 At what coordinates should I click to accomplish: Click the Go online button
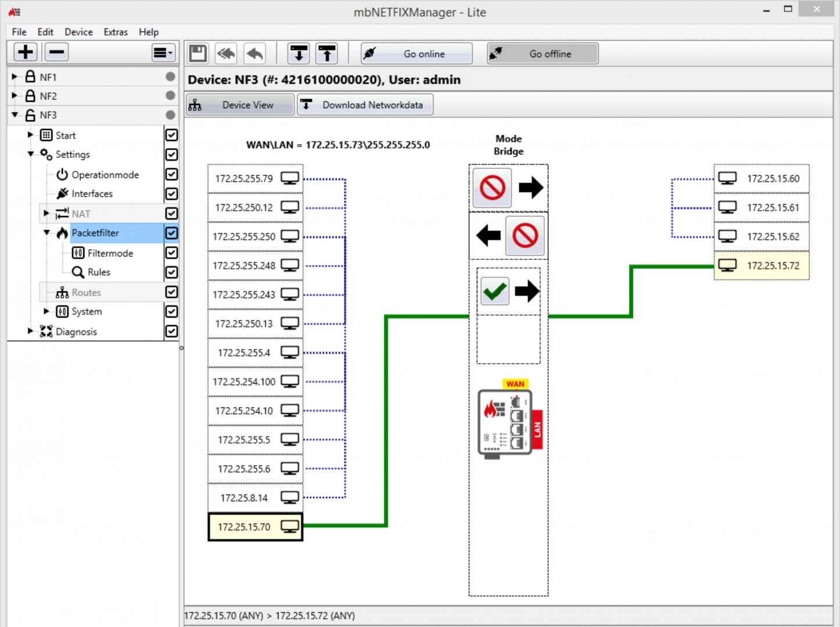click(417, 53)
